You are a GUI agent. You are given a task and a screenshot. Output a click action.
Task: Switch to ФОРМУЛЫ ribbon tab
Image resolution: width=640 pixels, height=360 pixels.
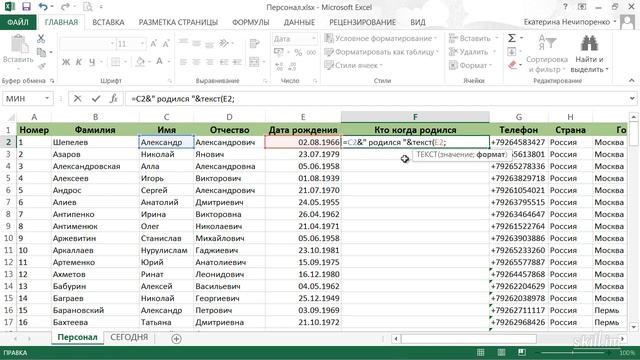tap(251, 22)
